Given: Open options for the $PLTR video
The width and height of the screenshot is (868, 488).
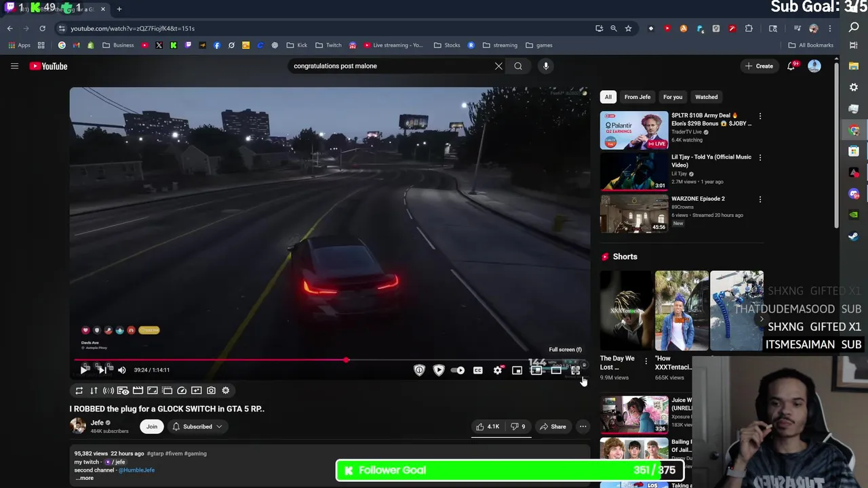Looking at the screenshot, I should click(x=760, y=117).
